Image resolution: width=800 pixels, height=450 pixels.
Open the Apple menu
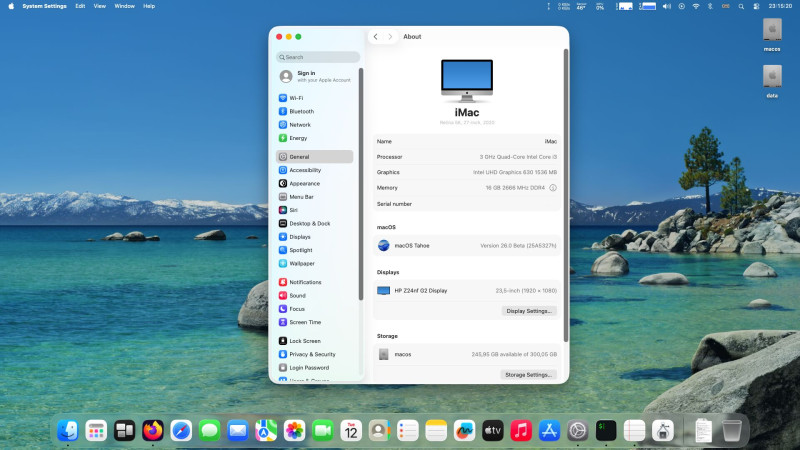(11, 6)
